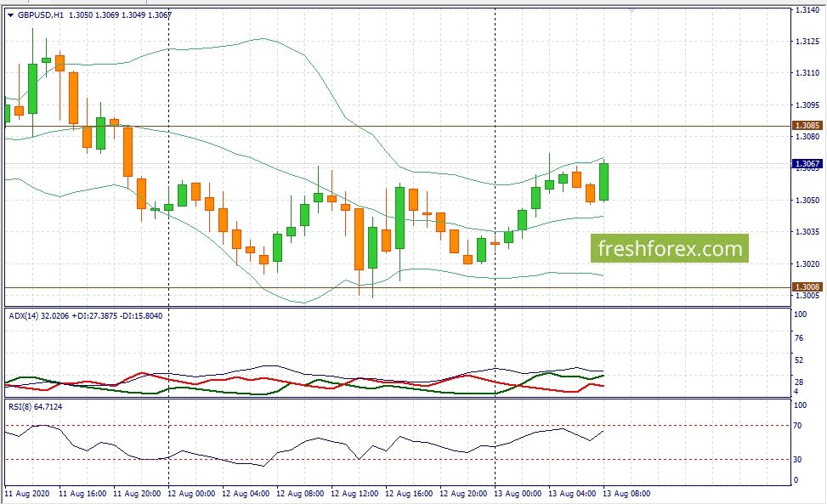Click the RSI(8) 64.7124 indicator label

36,406
